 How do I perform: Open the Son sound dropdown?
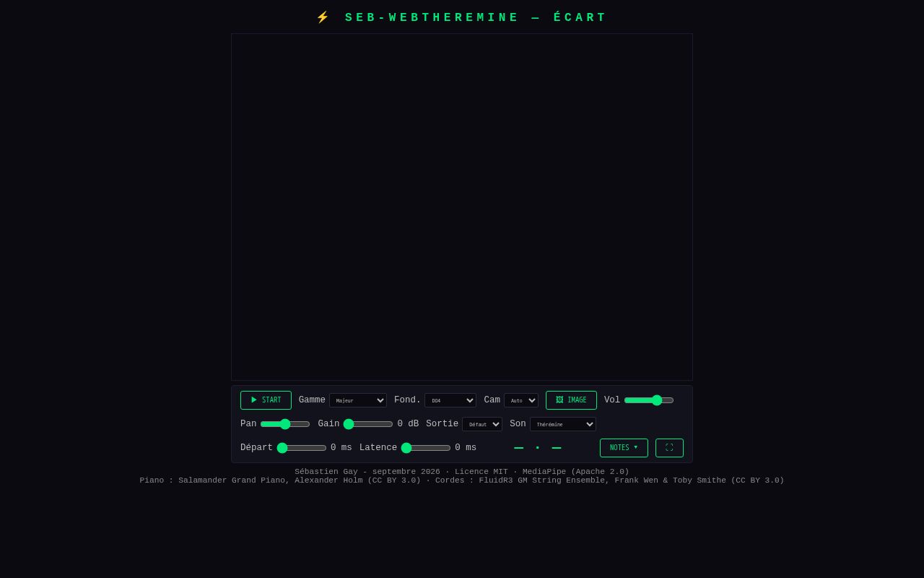point(563,424)
